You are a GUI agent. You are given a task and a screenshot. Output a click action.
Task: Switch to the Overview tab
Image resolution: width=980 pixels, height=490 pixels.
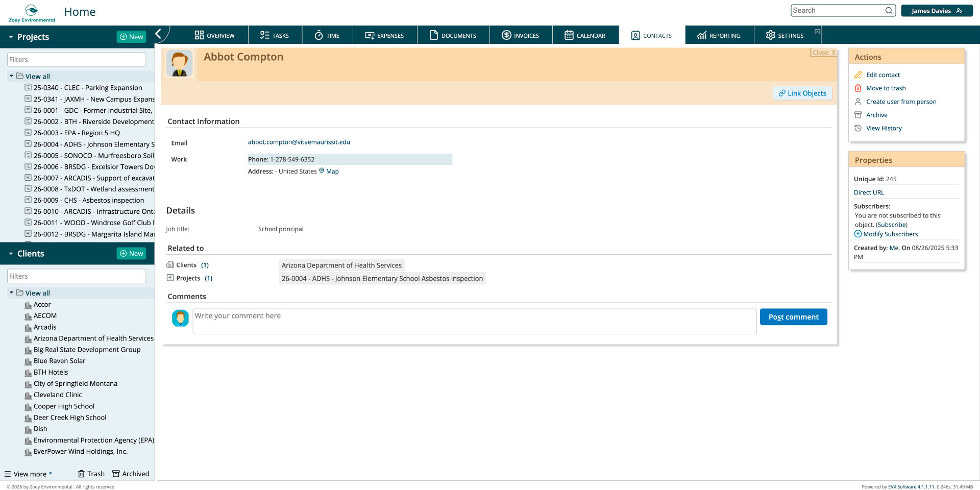[x=214, y=35]
